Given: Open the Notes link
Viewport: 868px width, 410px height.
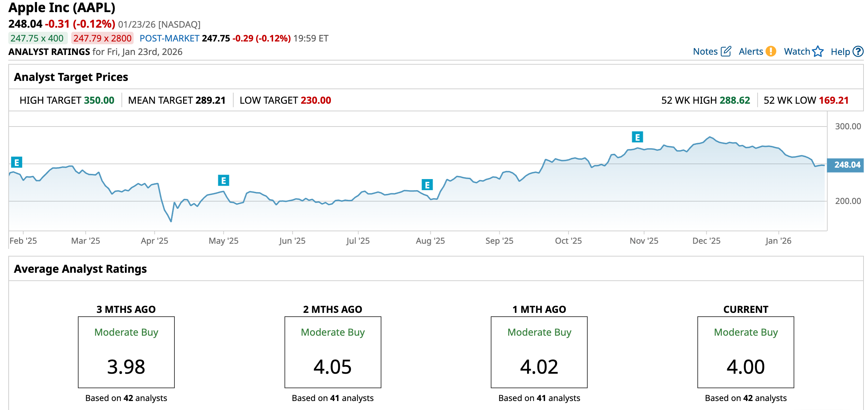Looking at the screenshot, I should pyautogui.click(x=705, y=52).
